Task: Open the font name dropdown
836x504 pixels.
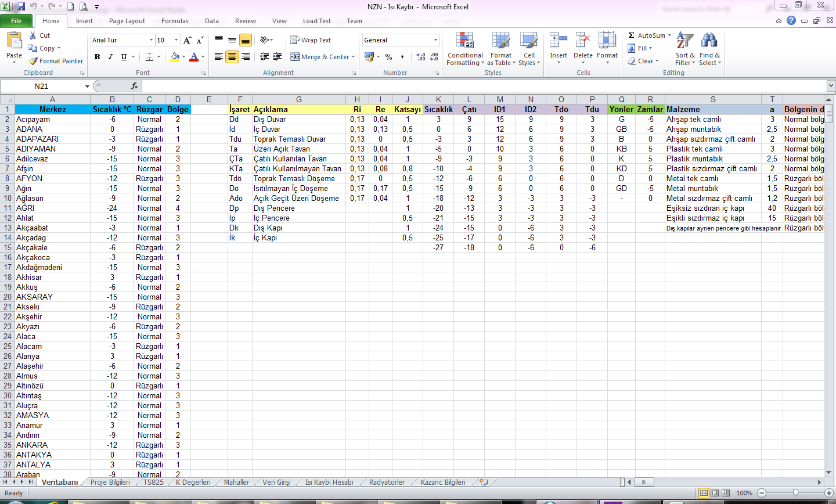Action: click(x=151, y=40)
